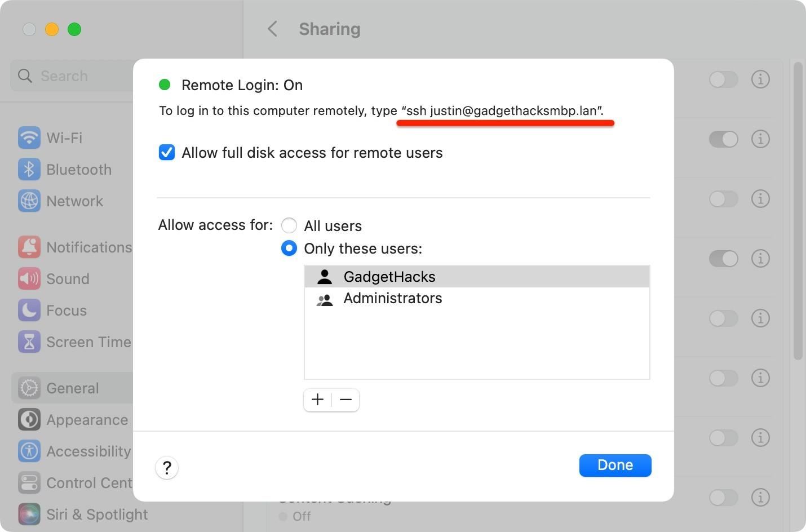Open Siri & Spotlight settings
This screenshot has width=806, height=532.
pyautogui.click(x=96, y=514)
